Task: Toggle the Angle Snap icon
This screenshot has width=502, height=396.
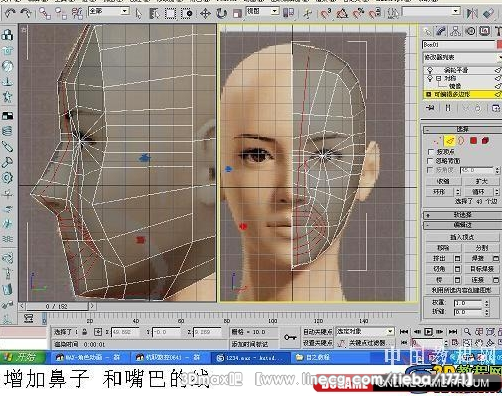Action: point(342,13)
